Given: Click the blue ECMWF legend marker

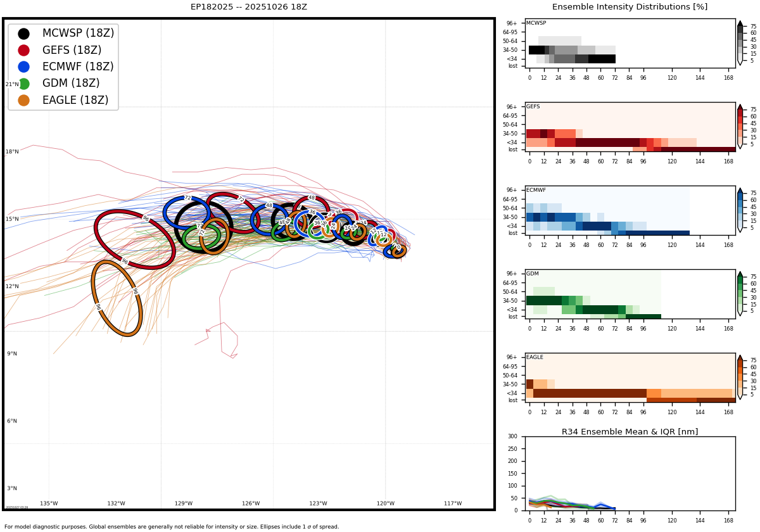Looking at the screenshot, I should [23, 66].
